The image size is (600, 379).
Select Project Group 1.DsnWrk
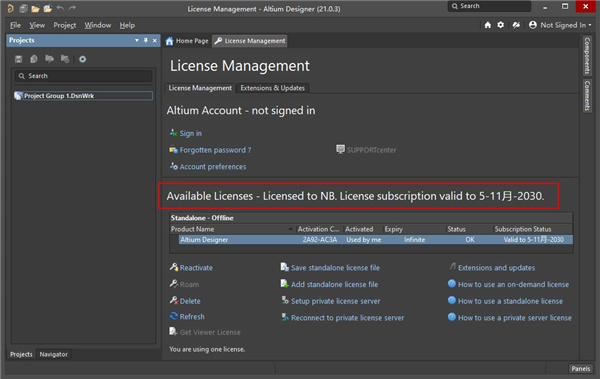(83, 96)
